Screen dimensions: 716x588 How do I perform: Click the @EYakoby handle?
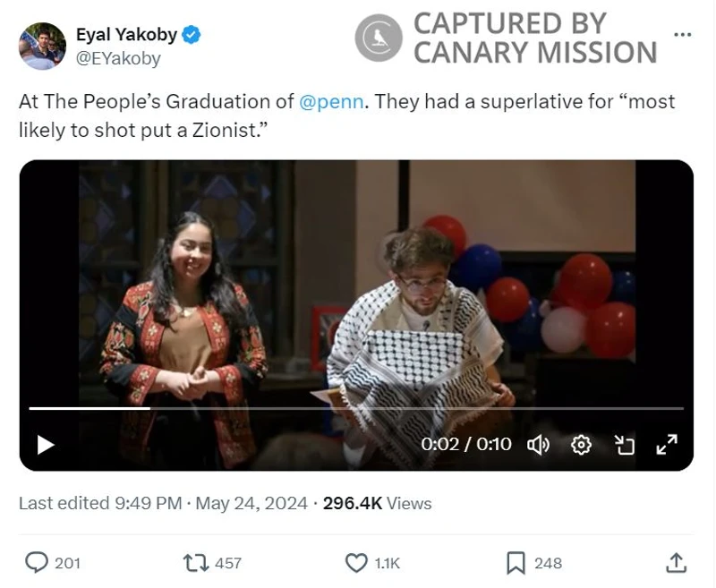pos(118,59)
